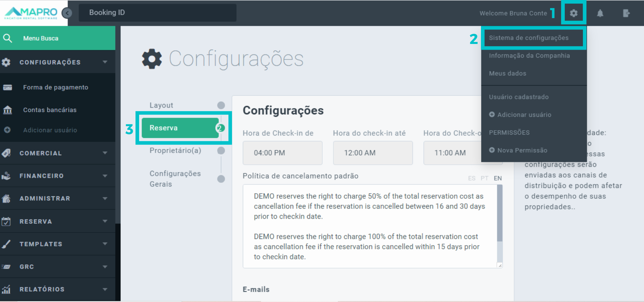Select the Configurações Gerais step circle
644x302 pixels.
click(221, 179)
